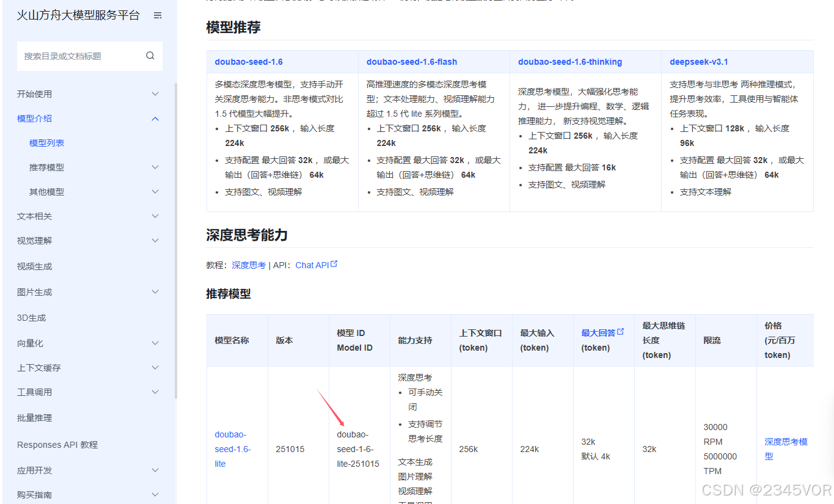Open 批量推理 in the sidebar
834x504 pixels.
35,418
